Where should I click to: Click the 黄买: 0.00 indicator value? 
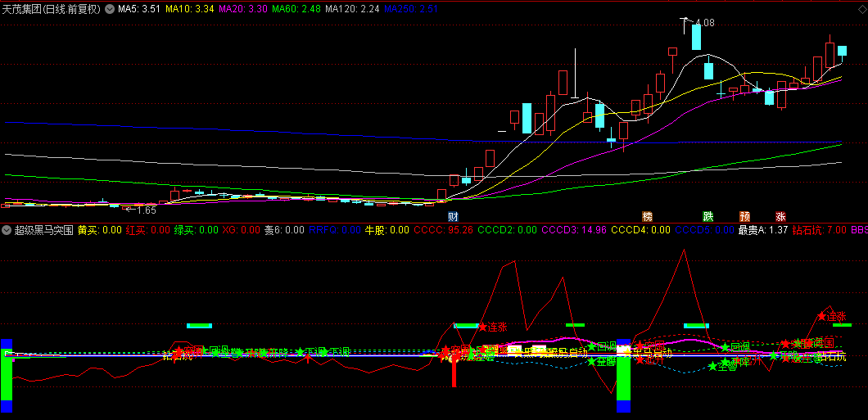[x=99, y=229]
